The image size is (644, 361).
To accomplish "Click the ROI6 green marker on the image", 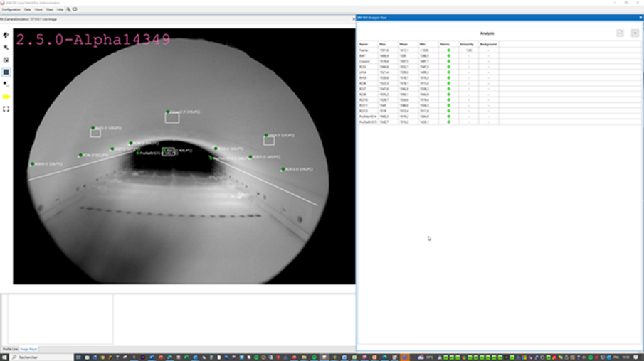I will point(80,155).
